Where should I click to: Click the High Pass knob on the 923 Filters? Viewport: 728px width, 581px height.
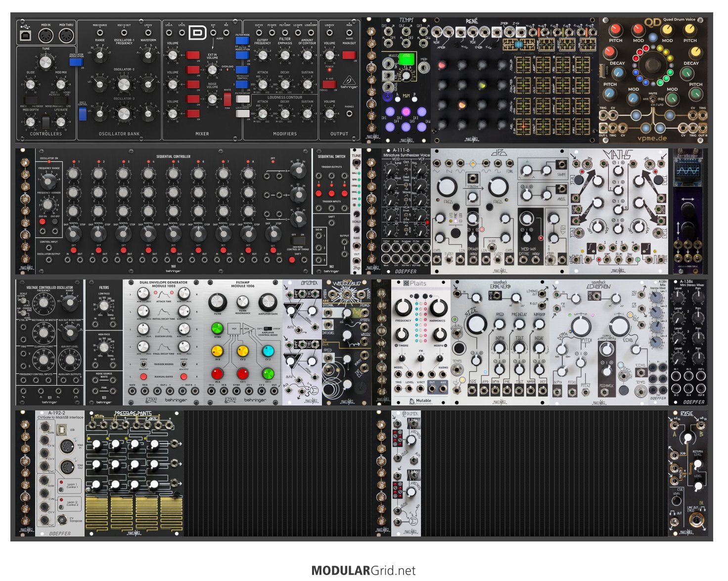[x=103, y=347]
